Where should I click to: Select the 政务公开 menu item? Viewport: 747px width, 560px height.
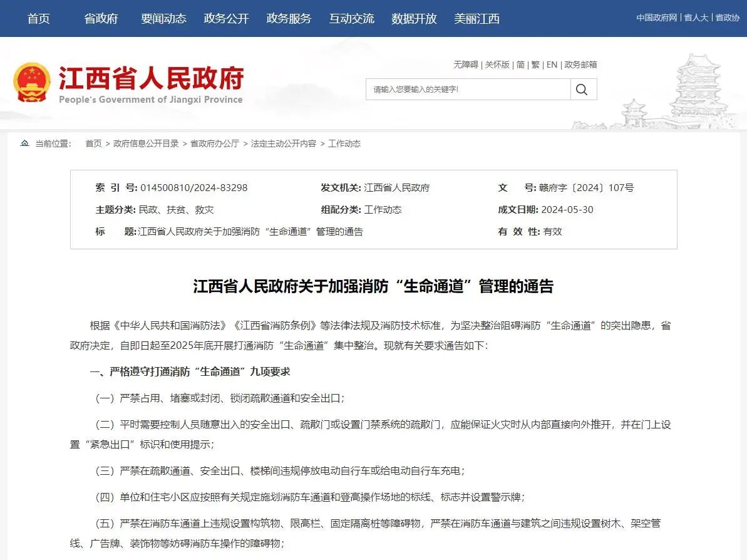coord(226,18)
